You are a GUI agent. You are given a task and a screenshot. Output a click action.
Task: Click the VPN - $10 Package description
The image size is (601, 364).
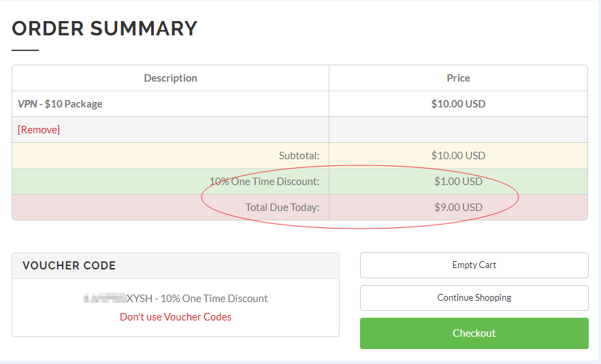pyautogui.click(x=60, y=104)
